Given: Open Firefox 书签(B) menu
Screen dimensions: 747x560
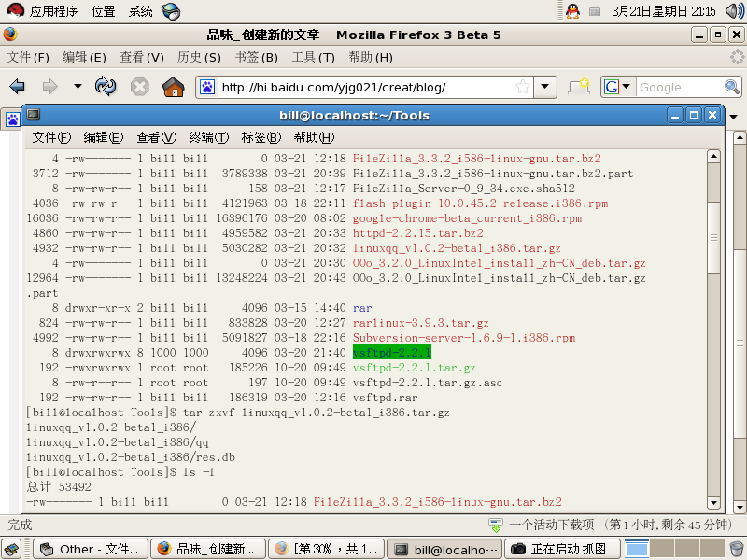Looking at the screenshot, I should (x=256, y=58).
